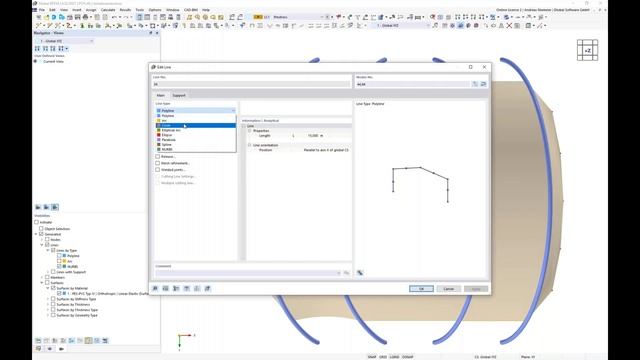
Task: Open the Line type combo box
Action: click(196, 111)
